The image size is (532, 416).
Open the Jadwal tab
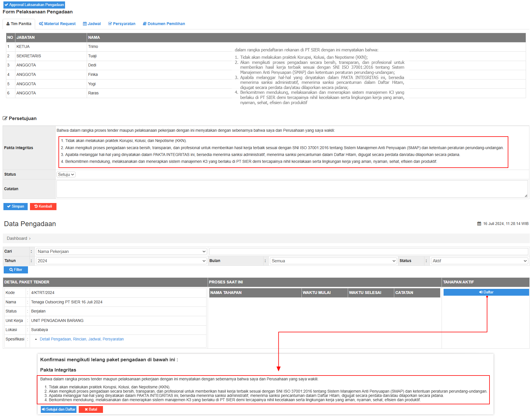(92, 24)
